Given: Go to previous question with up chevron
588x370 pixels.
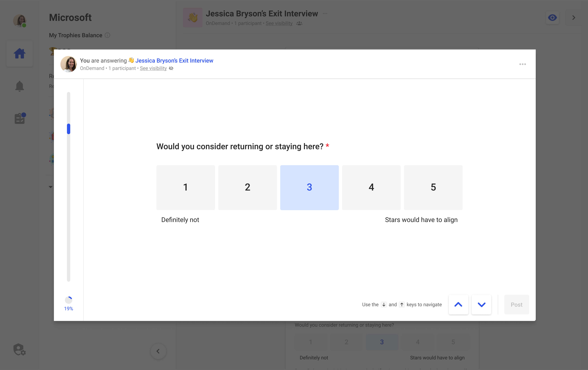Looking at the screenshot, I should tap(458, 304).
